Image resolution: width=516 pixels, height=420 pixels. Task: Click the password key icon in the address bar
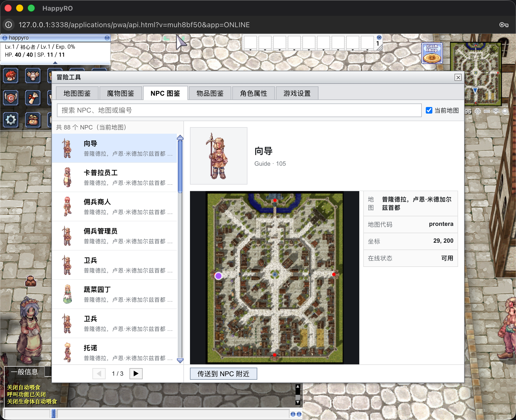[504, 25]
